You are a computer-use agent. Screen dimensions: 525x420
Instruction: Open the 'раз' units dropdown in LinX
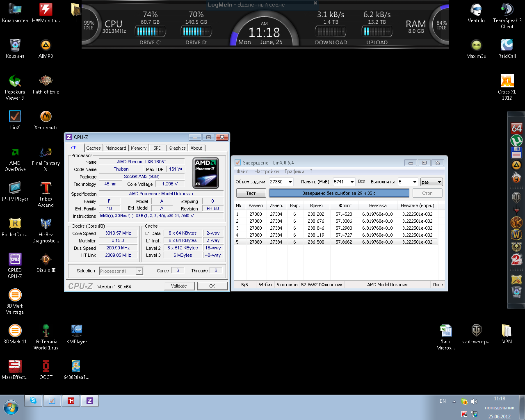pyautogui.click(x=431, y=182)
